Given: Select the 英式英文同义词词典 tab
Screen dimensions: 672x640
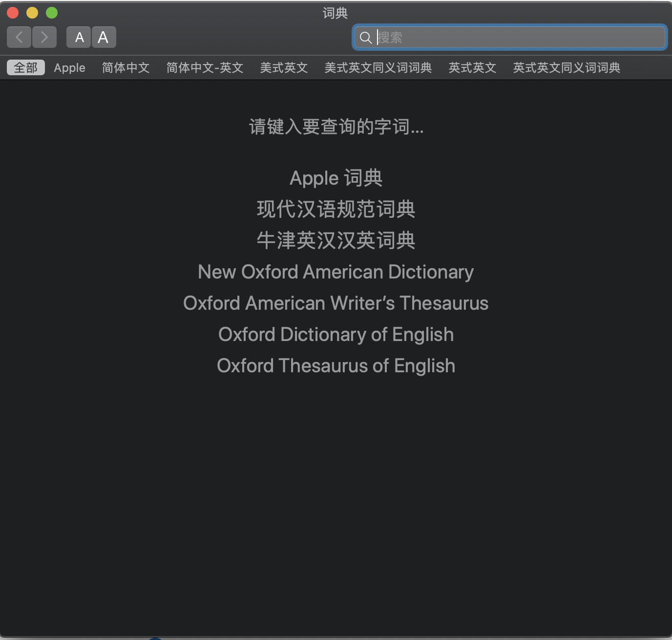Looking at the screenshot, I should point(567,67).
